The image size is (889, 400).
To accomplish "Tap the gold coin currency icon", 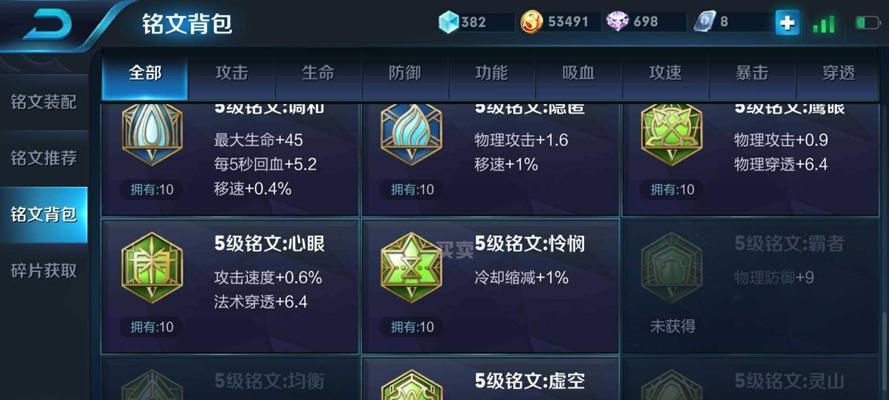I will point(531,22).
